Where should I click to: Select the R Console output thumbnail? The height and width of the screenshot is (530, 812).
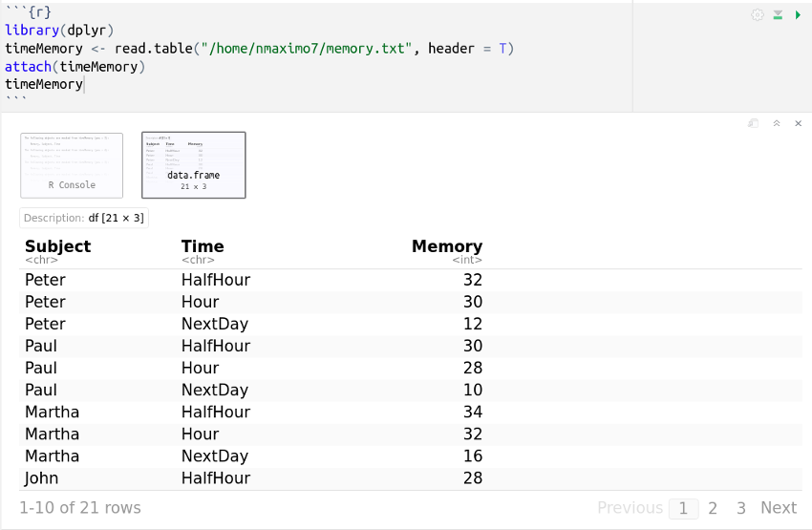[x=72, y=165]
